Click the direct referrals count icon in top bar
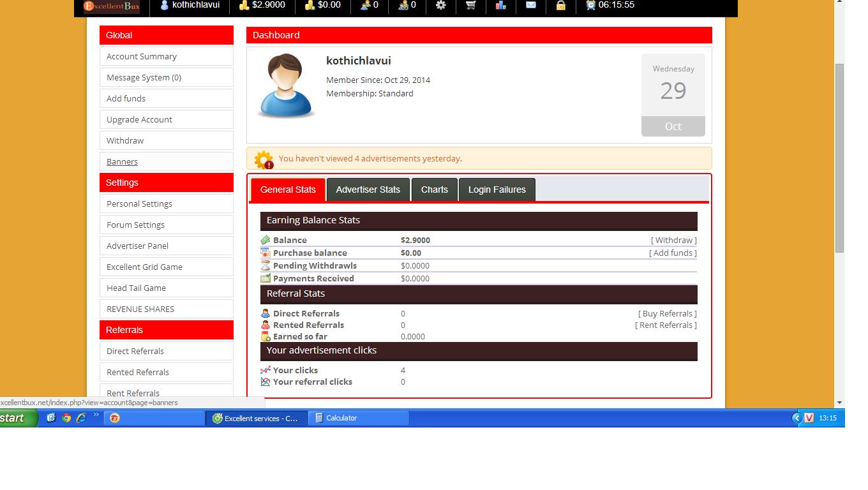868x490 pixels. [366, 5]
